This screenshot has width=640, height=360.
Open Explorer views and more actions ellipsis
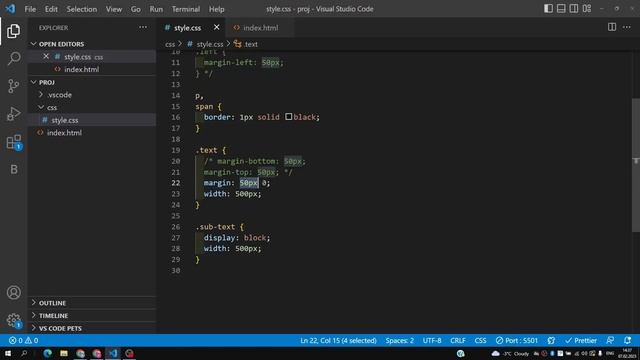click(143, 27)
